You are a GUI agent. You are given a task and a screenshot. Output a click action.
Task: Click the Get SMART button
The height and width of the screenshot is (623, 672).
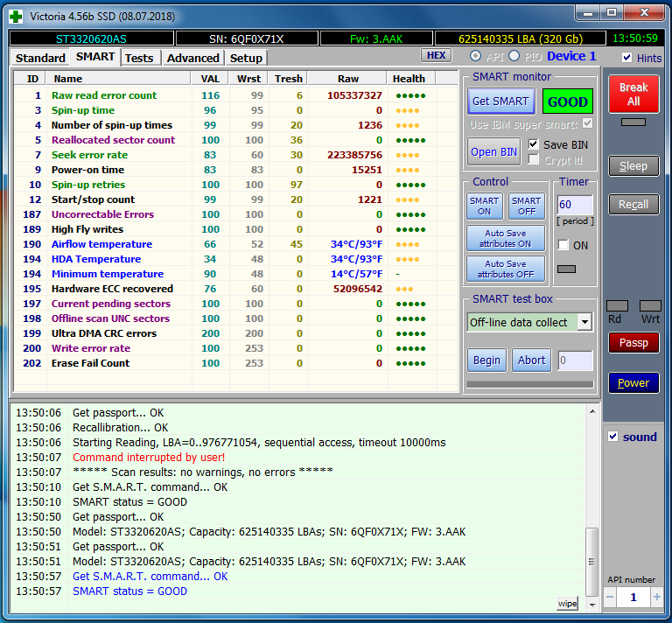(500, 101)
